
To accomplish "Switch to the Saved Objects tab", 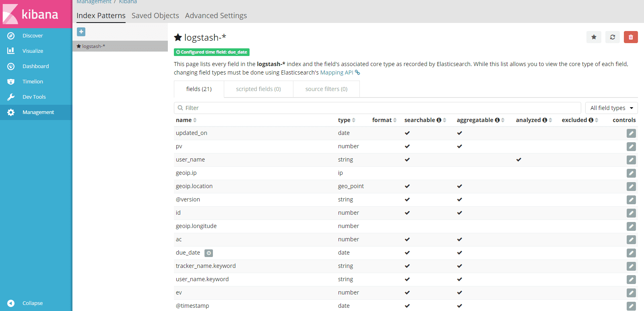I will click(155, 16).
